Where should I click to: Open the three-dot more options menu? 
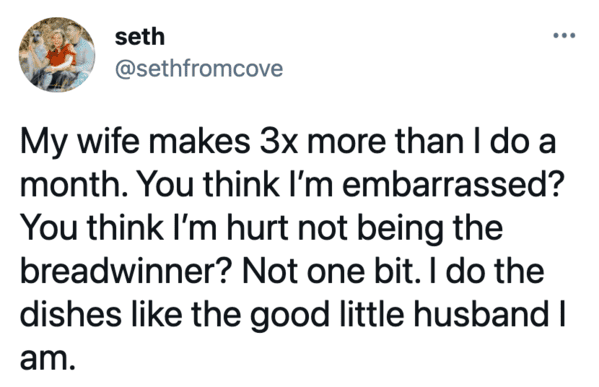[x=564, y=36]
